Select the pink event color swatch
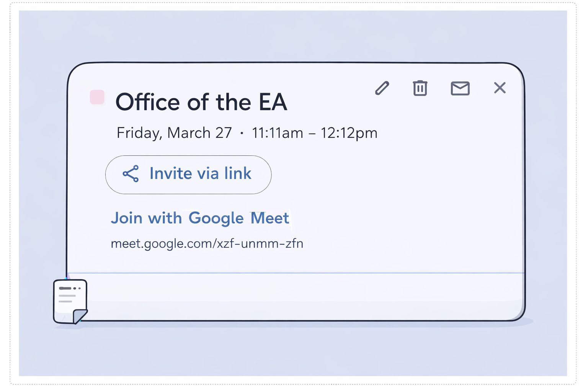The height and width of the screenshot is (392, 588). point(97,97)
